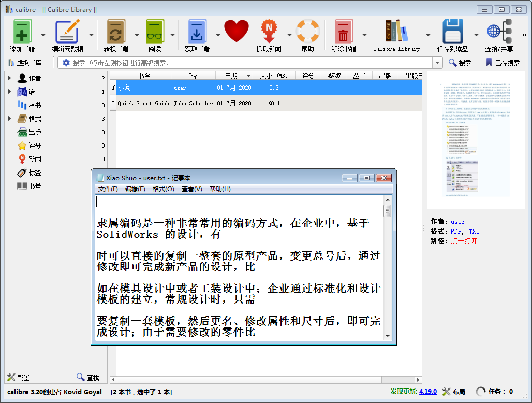
Task: Click Save to Disk (保存到磁盘) icon
Action: (452, 32)
